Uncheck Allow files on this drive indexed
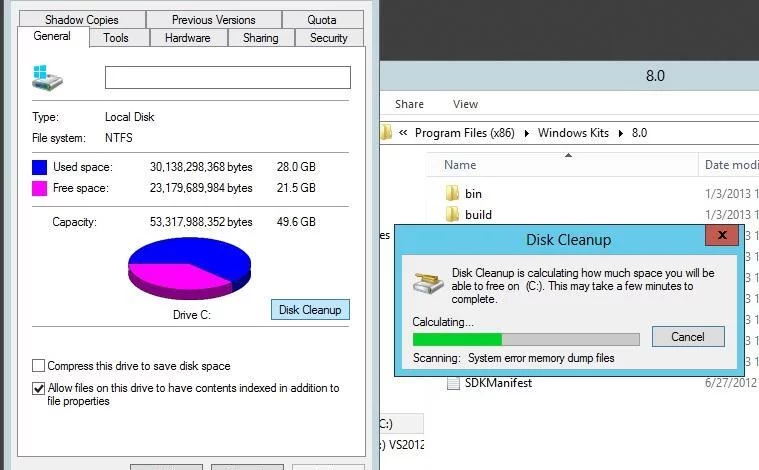The width and height of the screenshot is (759, 470). tap(38, 388)
